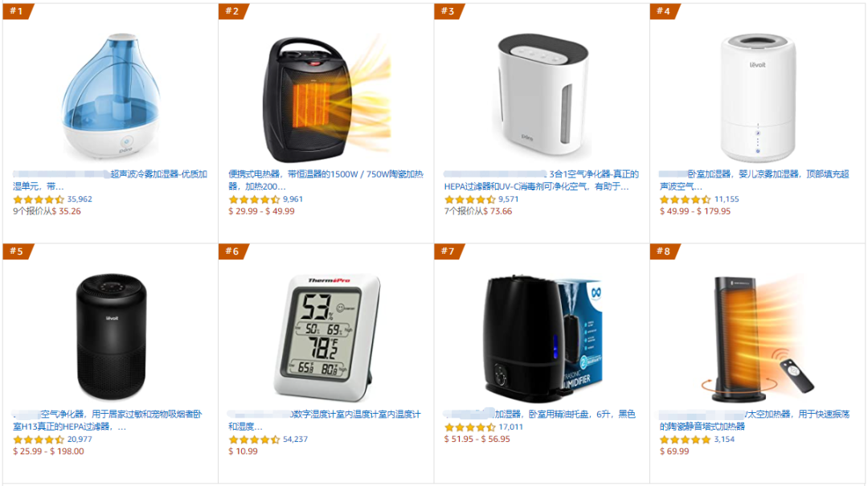Open the H13 HEPA air purifier title link

[x=108, y=420]
